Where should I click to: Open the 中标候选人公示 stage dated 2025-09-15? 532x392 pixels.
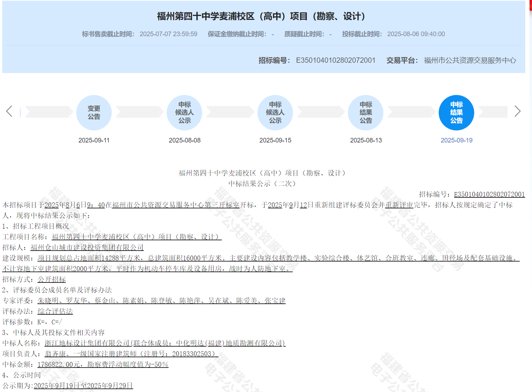[x=275, y=112]
